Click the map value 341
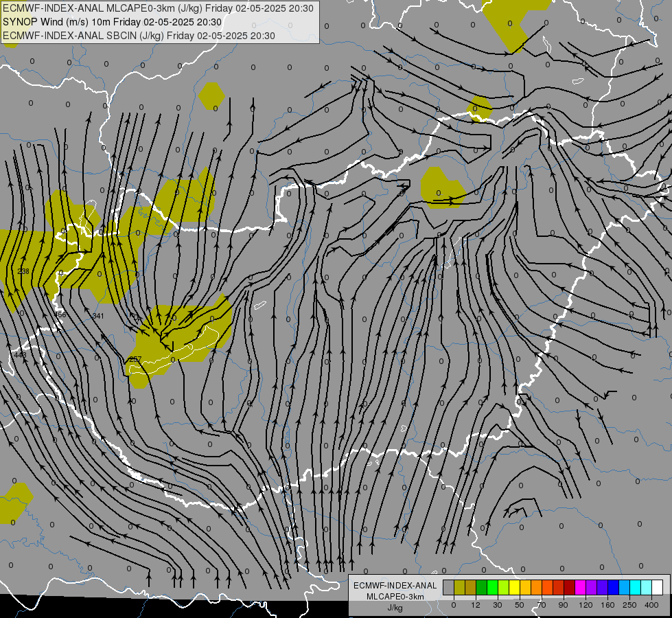672x618 pixels. pyautogui.click(x=98, y=316)
